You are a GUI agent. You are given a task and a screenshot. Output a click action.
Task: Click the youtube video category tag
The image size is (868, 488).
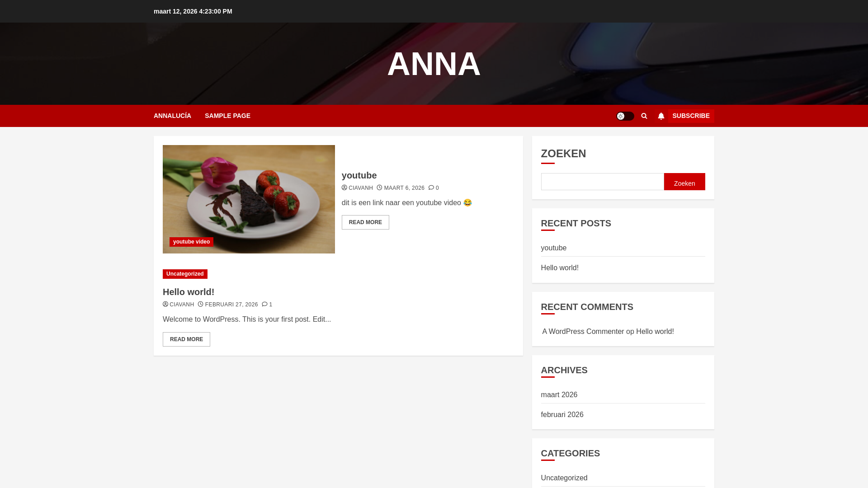(191, 242)
